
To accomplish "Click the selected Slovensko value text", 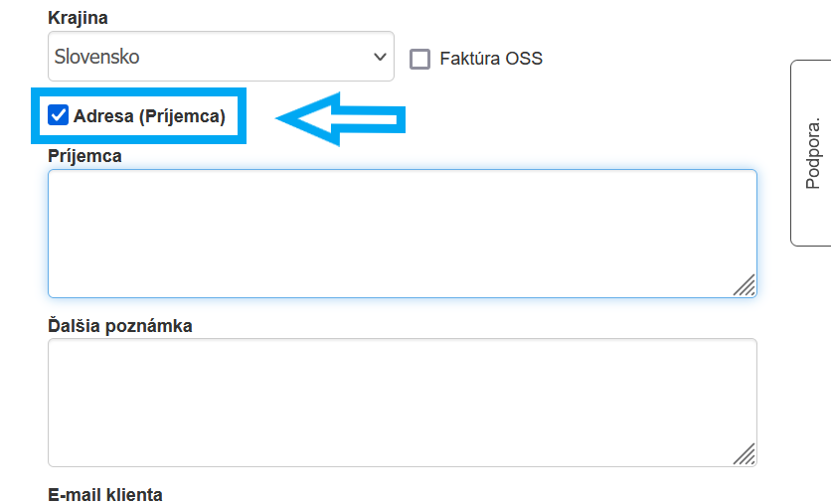I will pyautogui.click(x=97, y=57).
